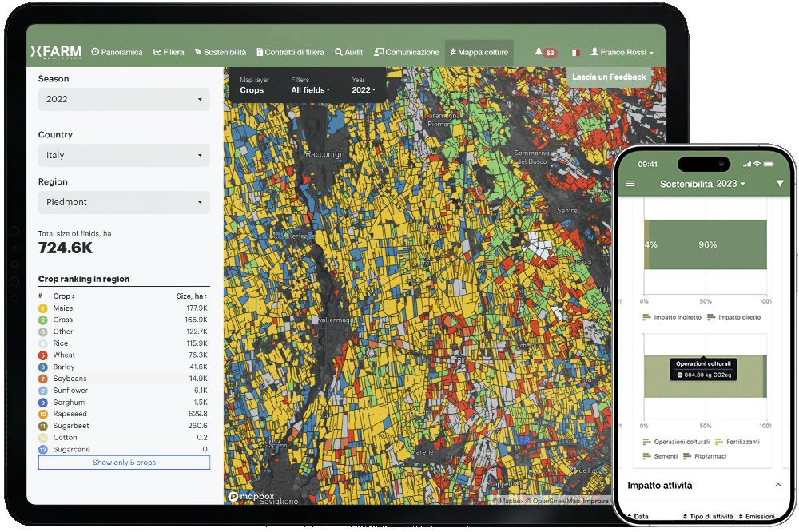
Task: Toggle the Fertilizzanti legend entry
Action: [x=737, y=442]
